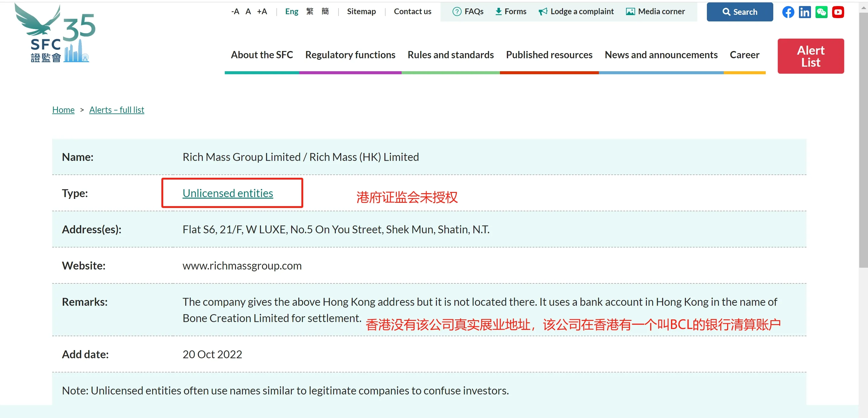Switch language to Traditional Chinese 繁
868x418 pixels.
tap(310, 11)
